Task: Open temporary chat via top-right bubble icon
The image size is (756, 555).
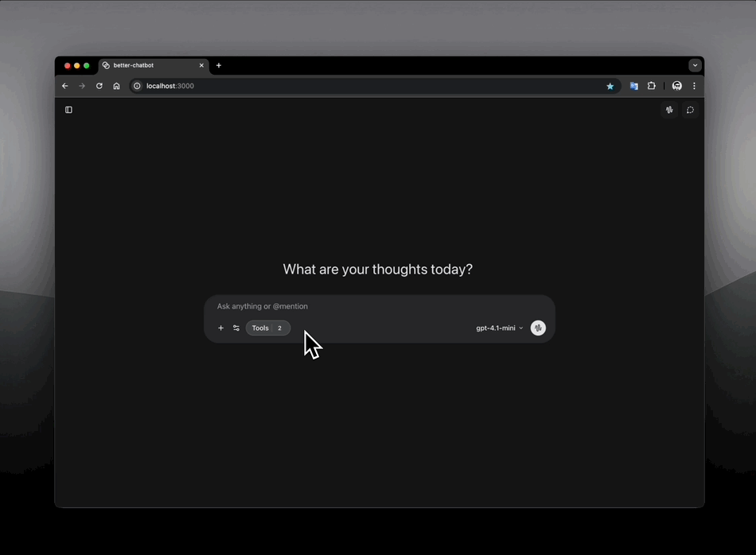Action: click(690, 110)
